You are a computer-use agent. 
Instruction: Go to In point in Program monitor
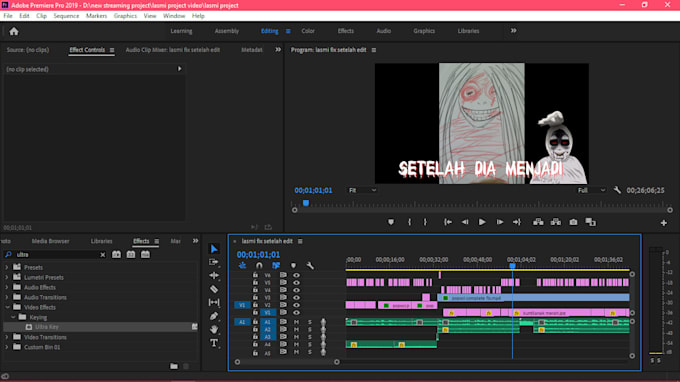point(448,222)
